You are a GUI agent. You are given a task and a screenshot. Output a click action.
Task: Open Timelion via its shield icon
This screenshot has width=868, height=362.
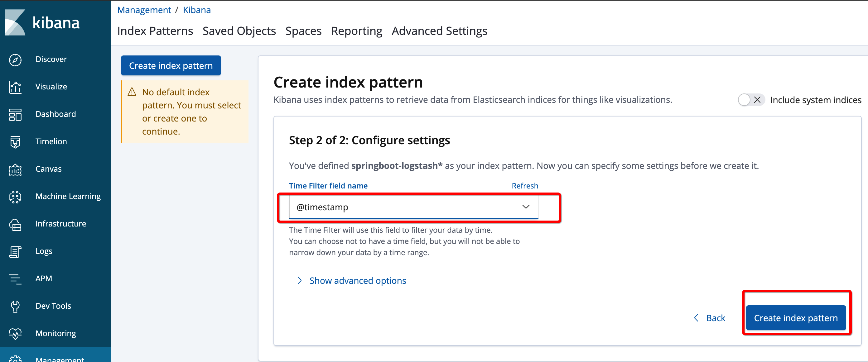(x=15, y=142)
